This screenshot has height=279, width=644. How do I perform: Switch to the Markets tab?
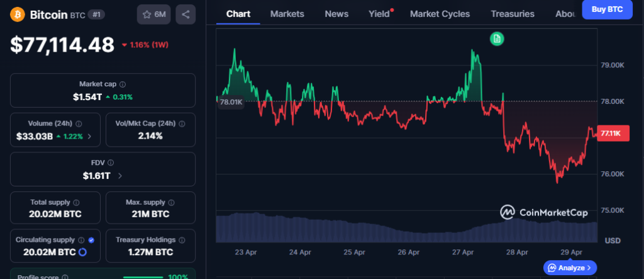click(x=287, y=14)
